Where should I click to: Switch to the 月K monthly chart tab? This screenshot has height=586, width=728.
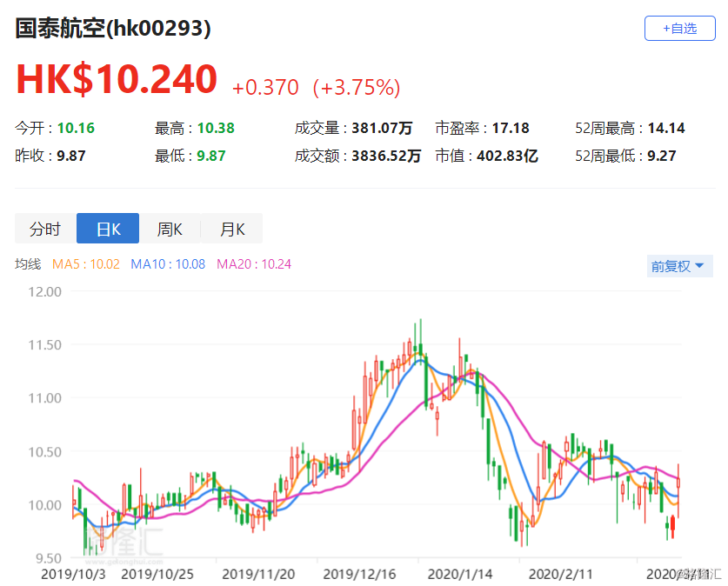pyautogui.click(x=231, y=229)
